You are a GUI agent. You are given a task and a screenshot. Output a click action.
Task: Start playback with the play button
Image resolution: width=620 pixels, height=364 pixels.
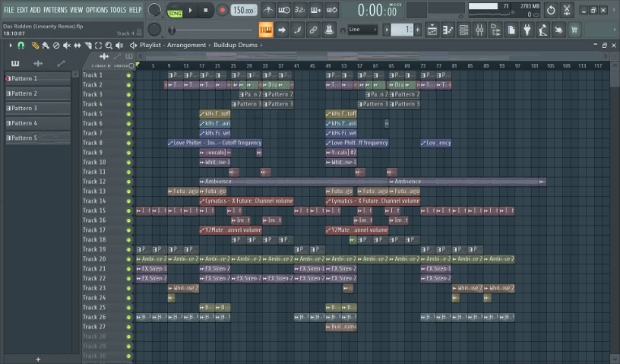point(190,11)
